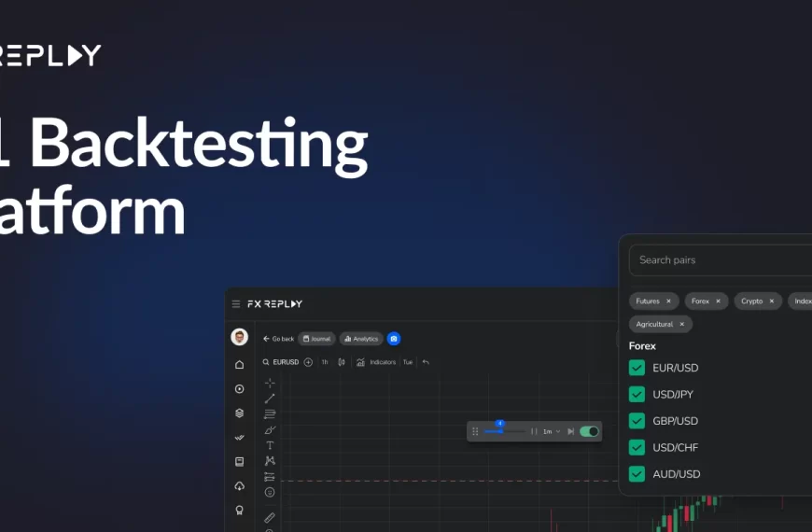Click the Journal button
Viewport: 812px width, 532px height.
[316, 339]
